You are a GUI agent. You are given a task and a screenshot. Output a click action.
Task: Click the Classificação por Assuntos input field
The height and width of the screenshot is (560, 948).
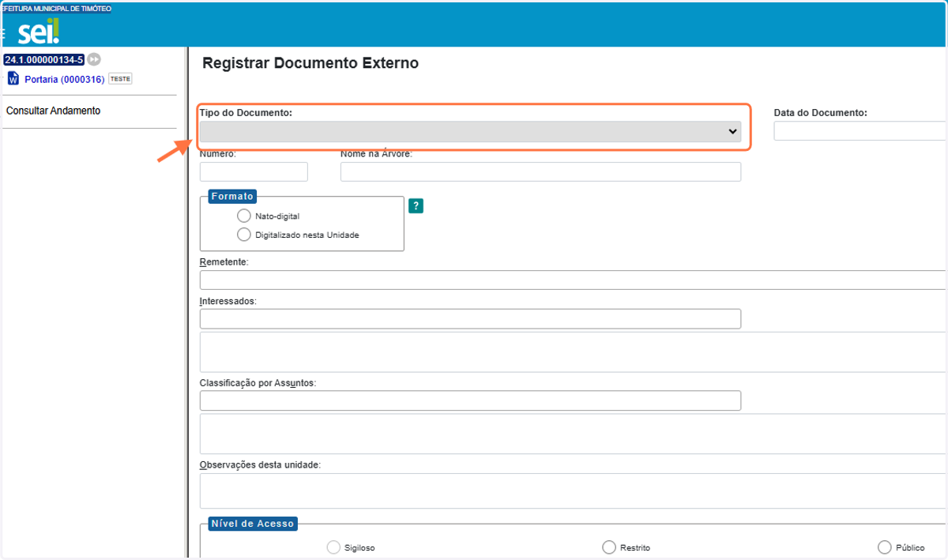(470, 400)
